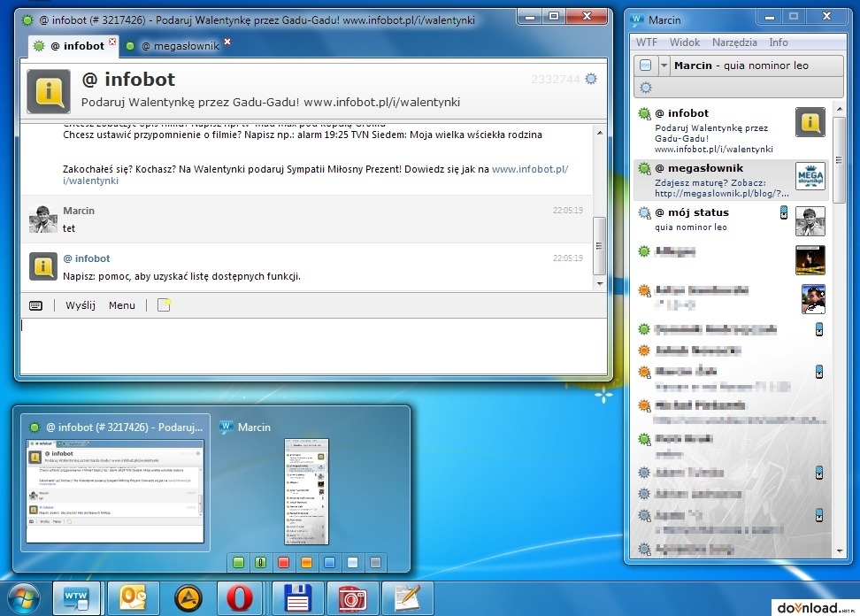This screenshot has width=860, height=616.
Task: Close the infobot chat tab
Action: pos(112,42)
